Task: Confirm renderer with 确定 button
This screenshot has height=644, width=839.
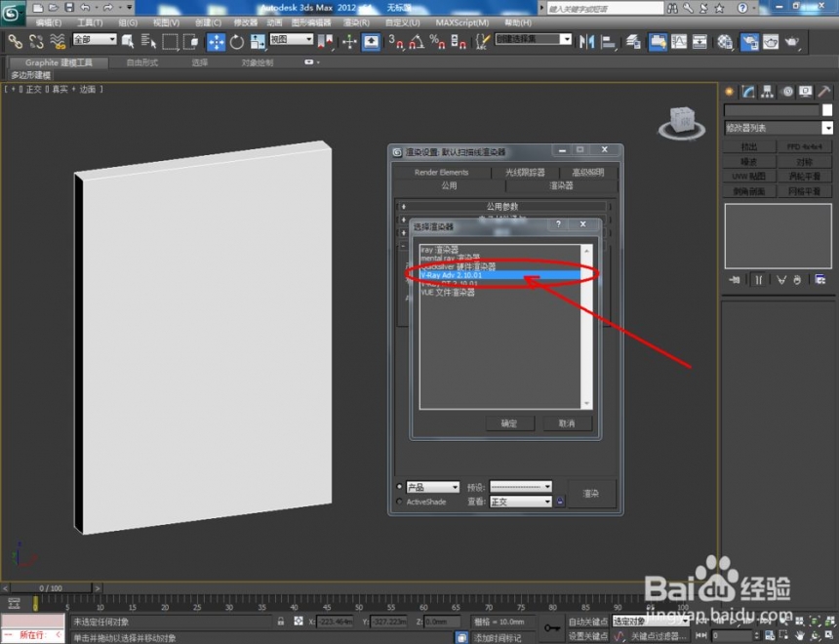Action: click(x=509, y=423)
